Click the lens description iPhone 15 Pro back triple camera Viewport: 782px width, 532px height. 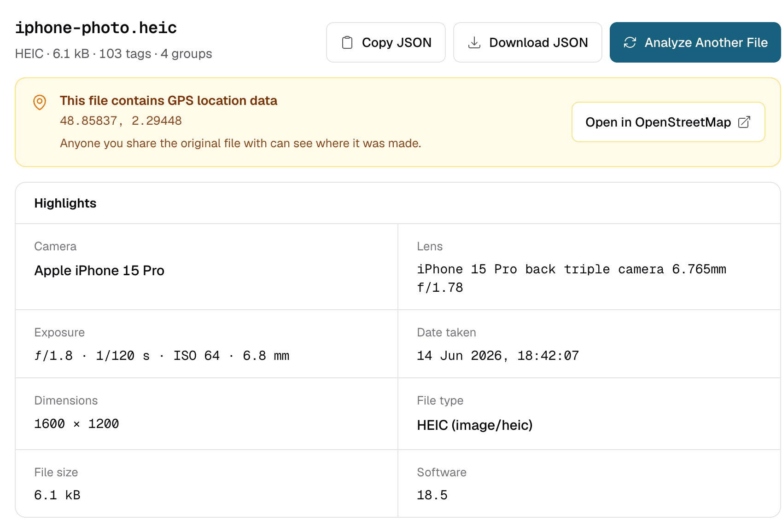pos(572,278)
